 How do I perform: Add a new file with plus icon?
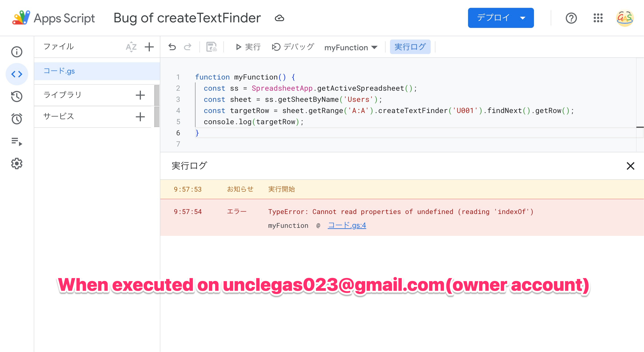(x=149, y=47)
